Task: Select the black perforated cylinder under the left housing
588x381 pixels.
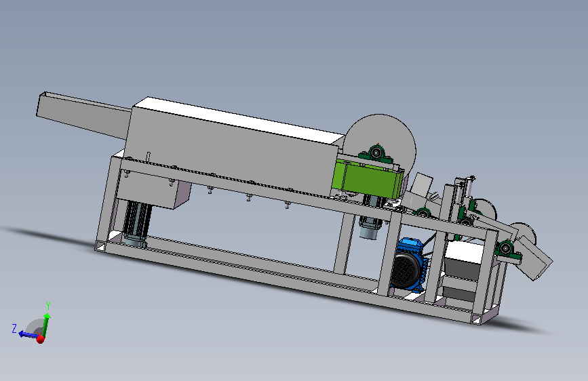Action: point(137,223)
